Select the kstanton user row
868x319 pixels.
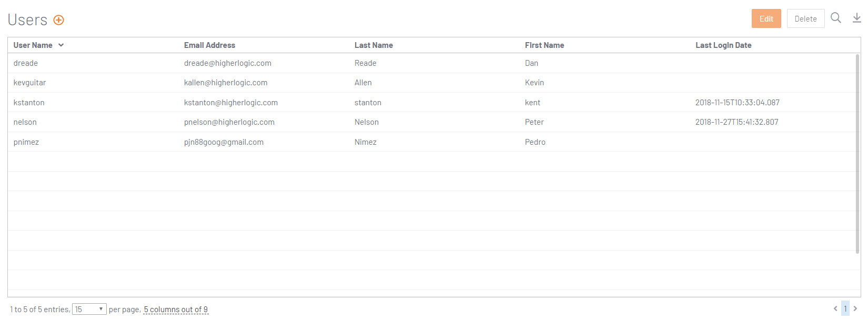point(431,102)
